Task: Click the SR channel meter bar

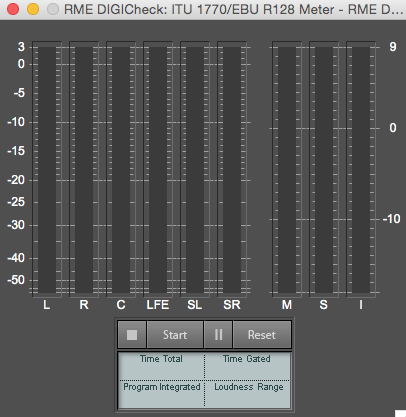Action: tap(232, 169)
